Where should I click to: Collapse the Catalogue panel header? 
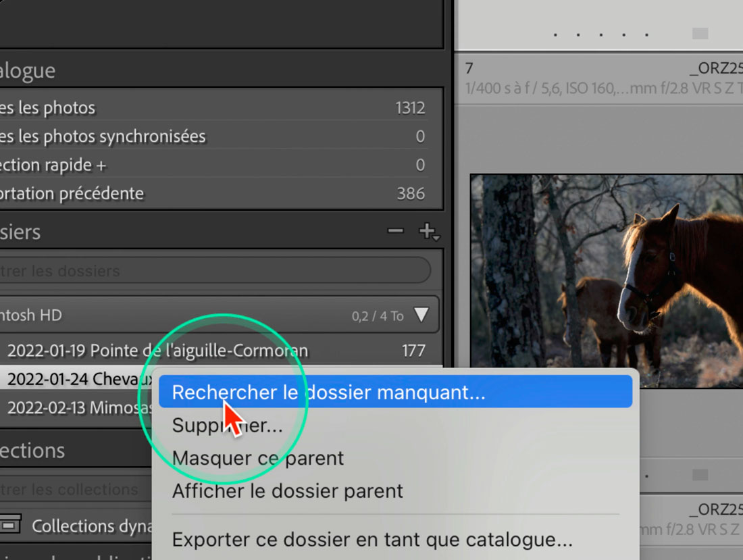[x=27, y=70]
